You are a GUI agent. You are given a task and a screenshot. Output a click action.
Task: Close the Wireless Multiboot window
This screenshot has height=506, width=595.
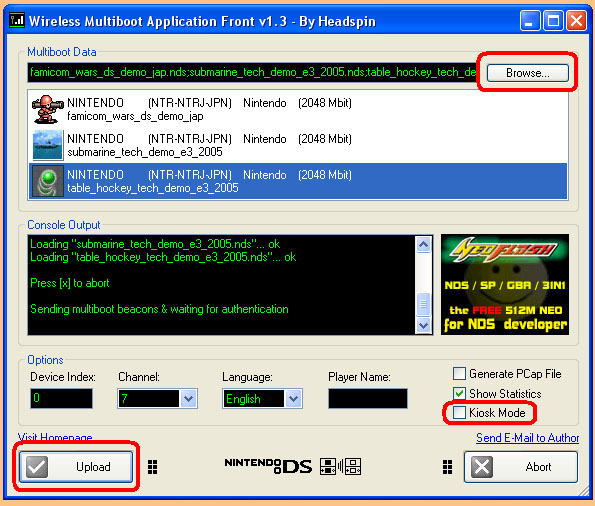pos(576,20)
